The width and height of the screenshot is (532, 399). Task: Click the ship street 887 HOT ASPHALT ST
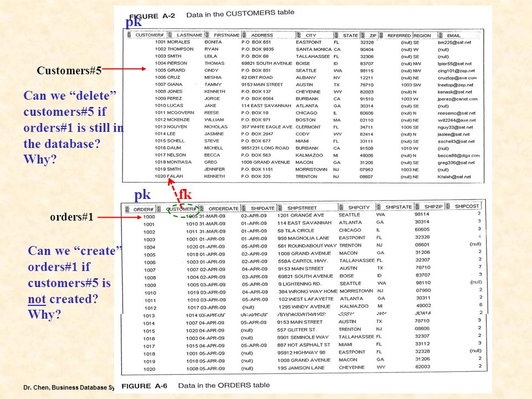(304, 345)
